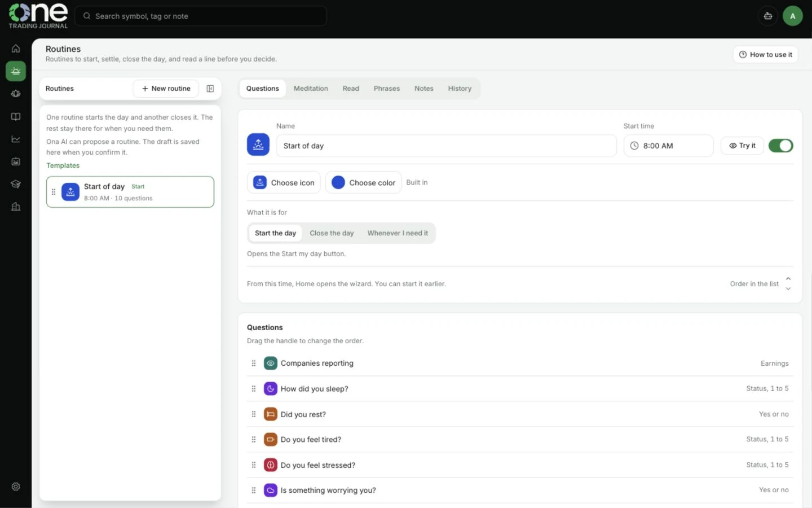Open the Routines sunrise icon in sidebar

click(16, 71)
